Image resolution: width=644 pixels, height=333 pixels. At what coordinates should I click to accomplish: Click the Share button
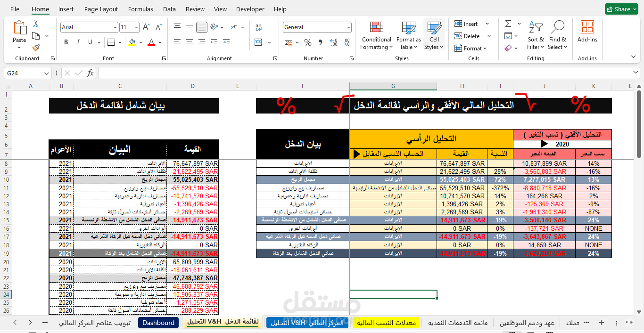(621, 9)
